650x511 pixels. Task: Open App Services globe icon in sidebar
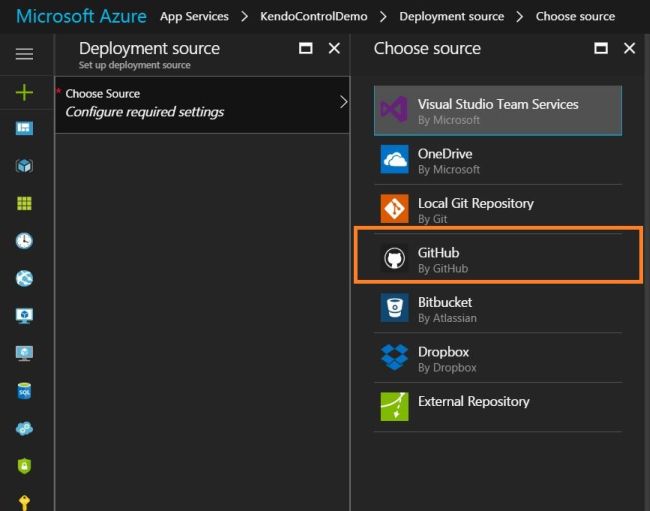(x=24, y=278)
